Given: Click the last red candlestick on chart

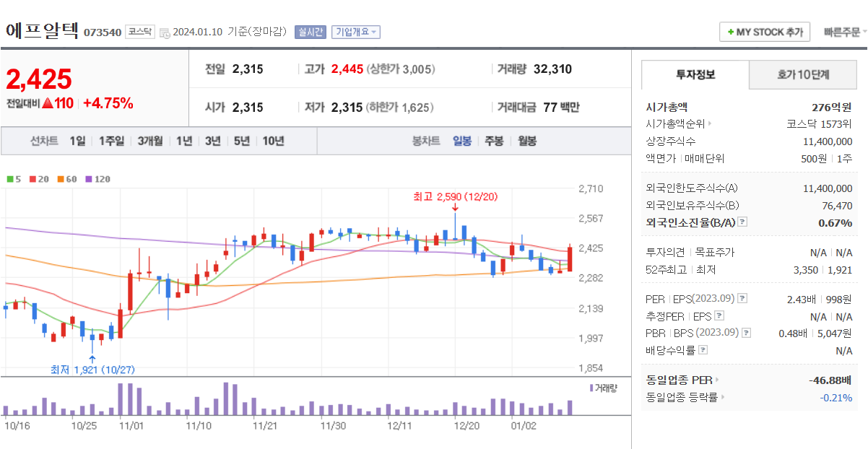Looking at the screenshot, I should click(570, 258).
